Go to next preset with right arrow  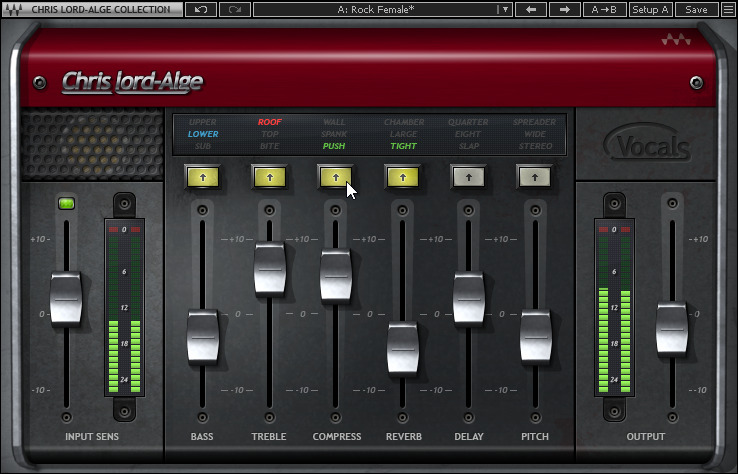coord(565,9)
